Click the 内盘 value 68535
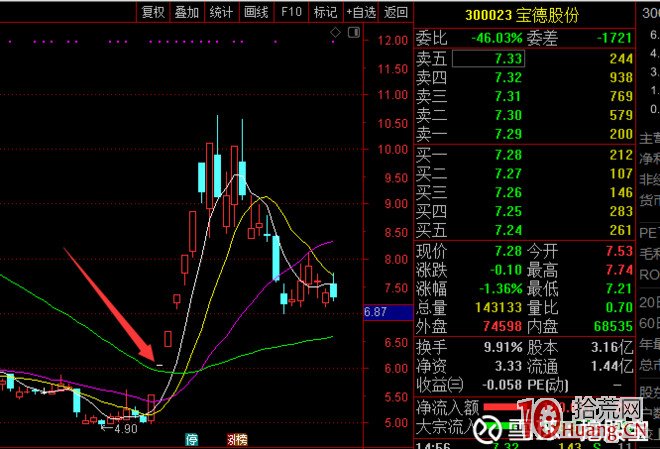 point(613,326)
